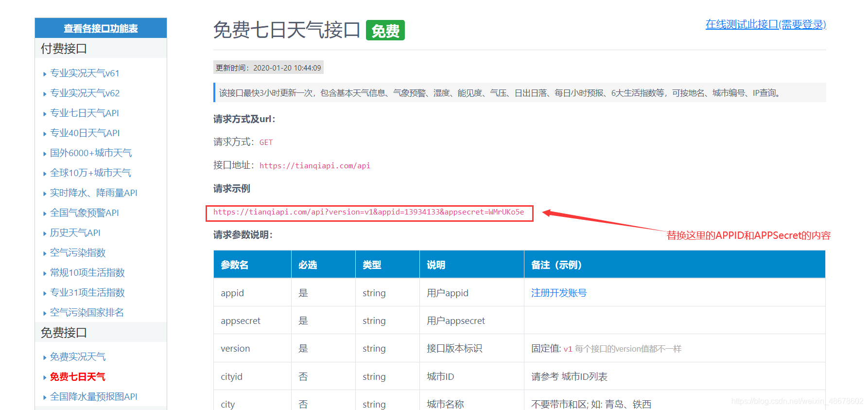Click the green 免费 badge
This screenshot has height=410, width=868.
click(385, 31)
